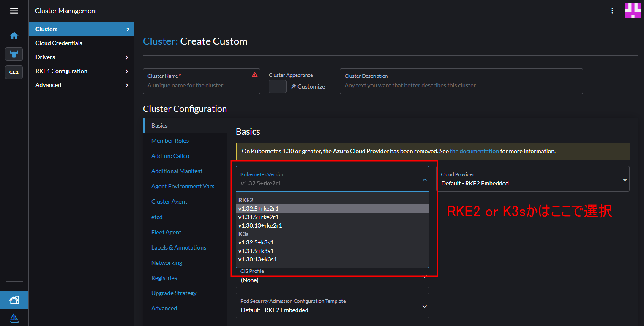644x326 pixels.
Task: Choose v1.31.9+k3s1 version option
Action: [333, 251]
